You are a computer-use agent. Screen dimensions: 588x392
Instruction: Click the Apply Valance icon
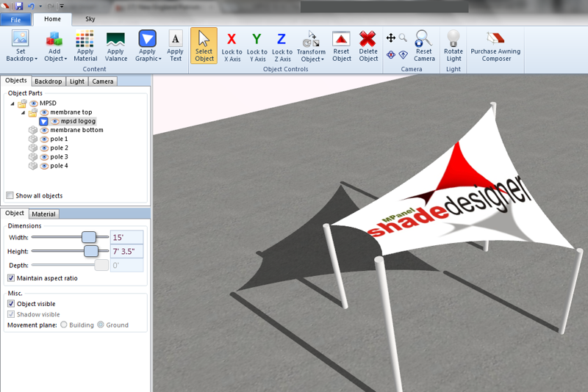coord(115,39)
